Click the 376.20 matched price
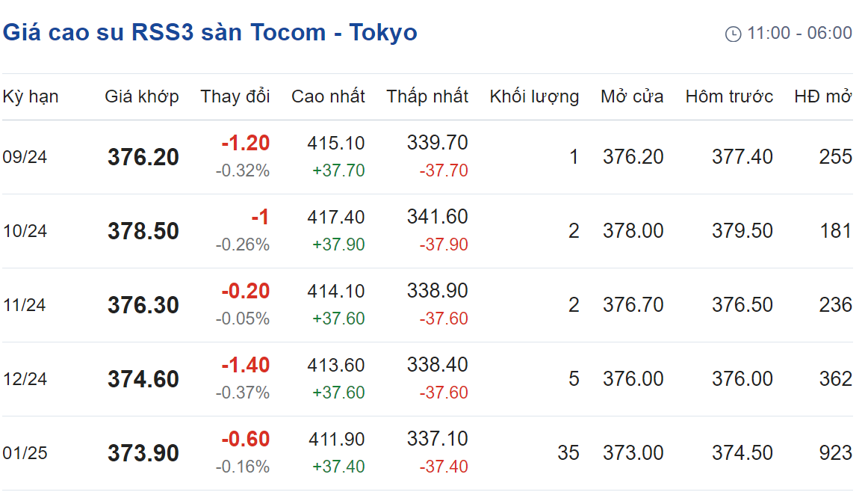This screenshot has width=868, height=495. [x=143, y=157]
